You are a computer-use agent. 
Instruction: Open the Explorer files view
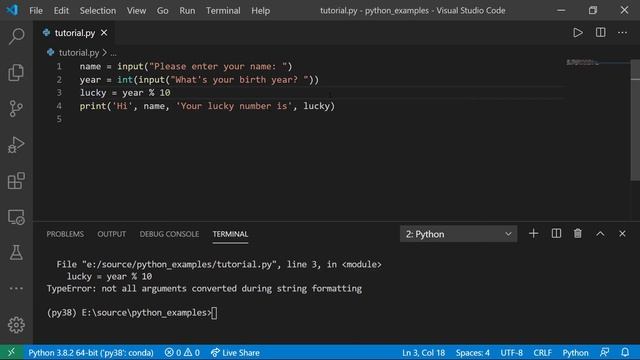click(x=16, y=72)
